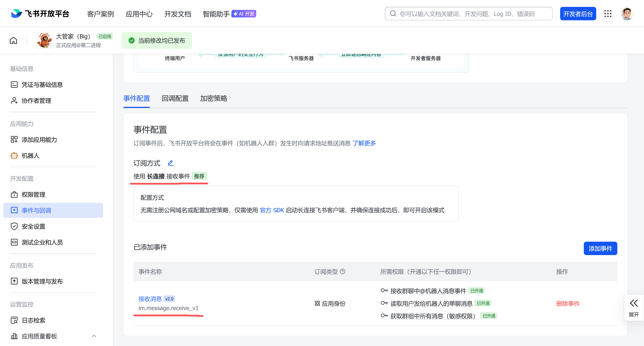Click the 删除事件 link
This screenshot has width=644, height=346.
pyautogui.click(x=568, y=304)
